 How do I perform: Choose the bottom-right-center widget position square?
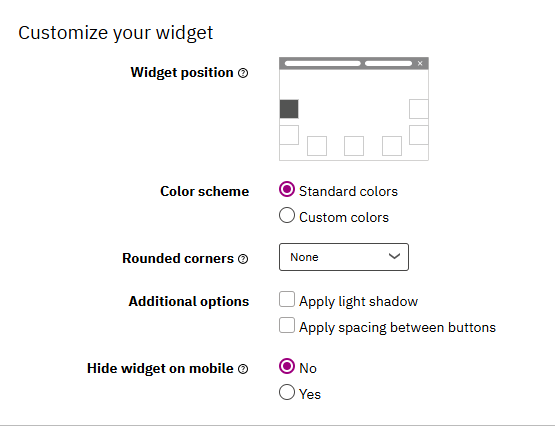392,146
